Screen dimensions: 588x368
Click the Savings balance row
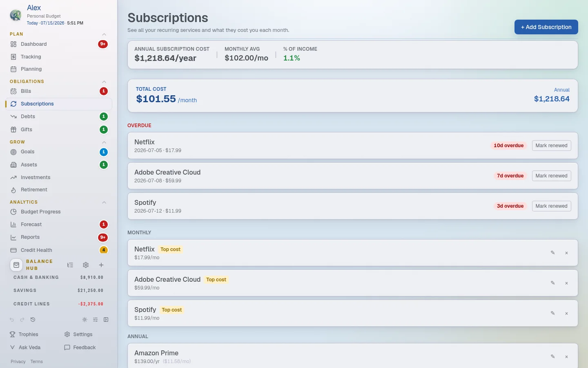(x=58, y=290)
